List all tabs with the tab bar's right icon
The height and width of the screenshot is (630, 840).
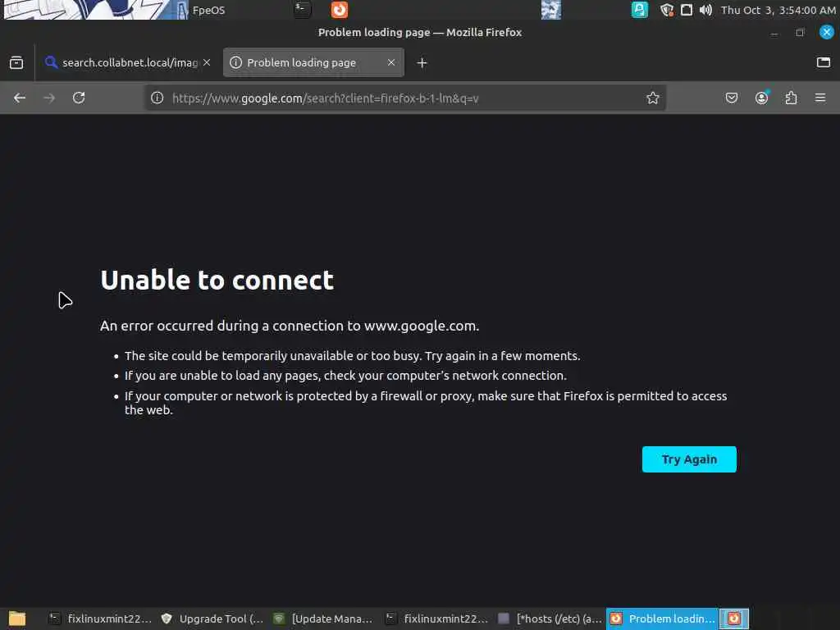pos(824,62)
